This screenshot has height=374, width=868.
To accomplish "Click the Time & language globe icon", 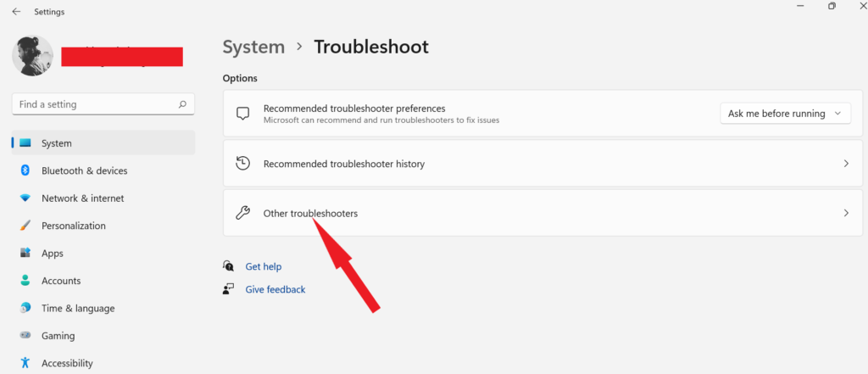I will point(25,308).
